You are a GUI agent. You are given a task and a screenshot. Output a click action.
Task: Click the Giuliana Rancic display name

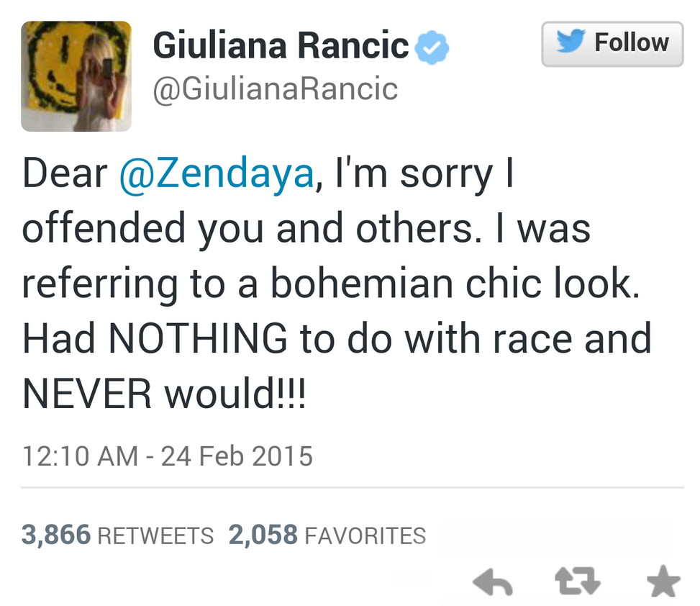[281, 47]
